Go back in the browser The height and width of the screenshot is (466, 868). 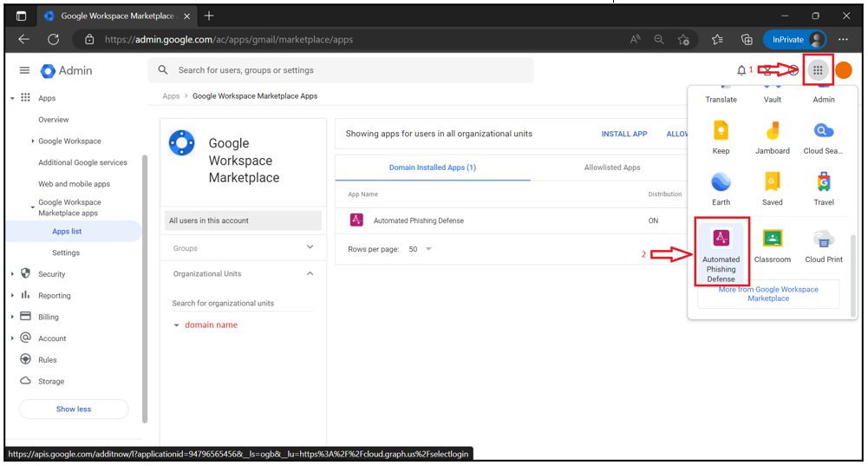[x=23, y=39]
